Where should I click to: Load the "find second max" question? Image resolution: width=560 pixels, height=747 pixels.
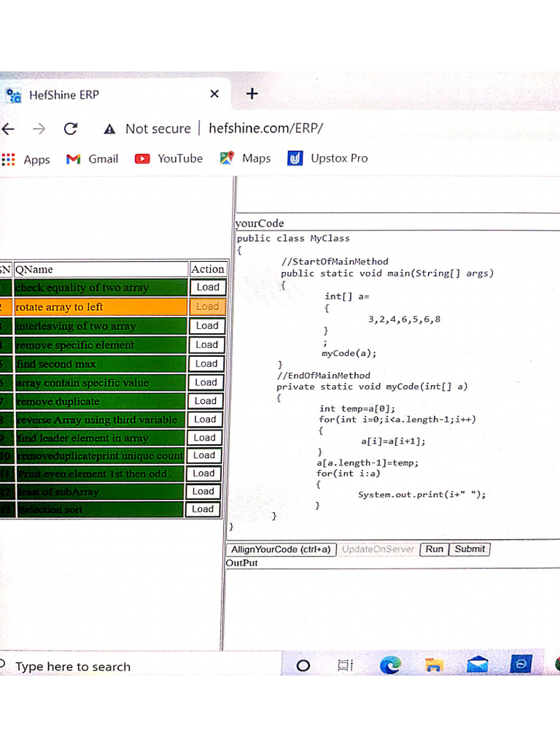(x=206, y=363)
